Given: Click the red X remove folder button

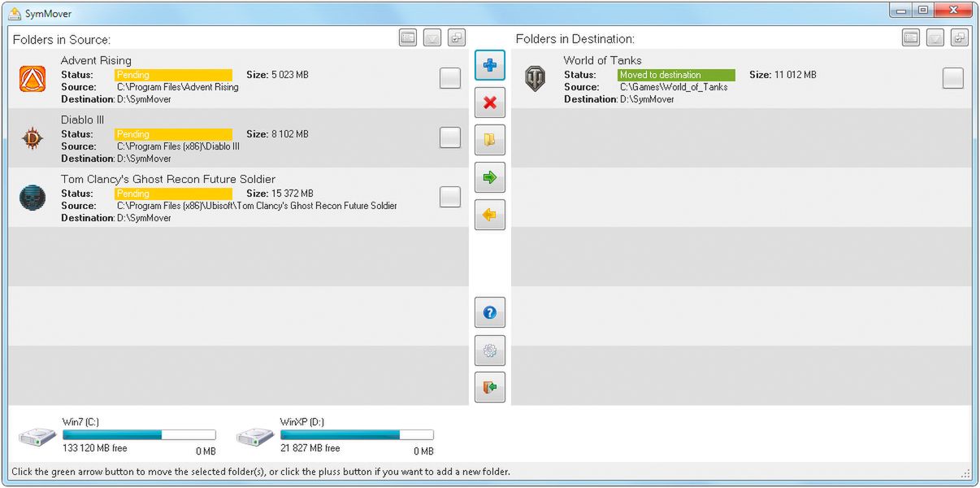Looking at the screenshot, I should coord(490,102).
